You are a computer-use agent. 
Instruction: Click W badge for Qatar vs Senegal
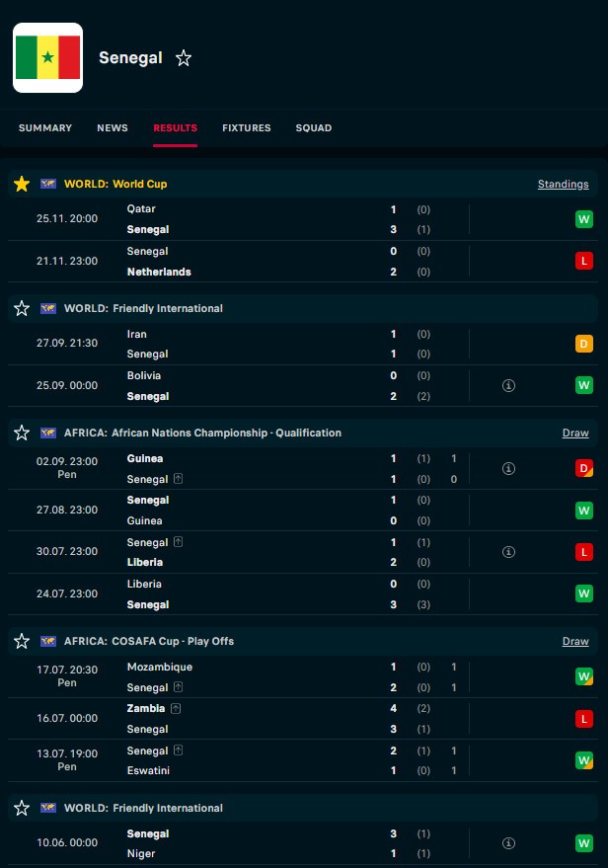(583, 219)
